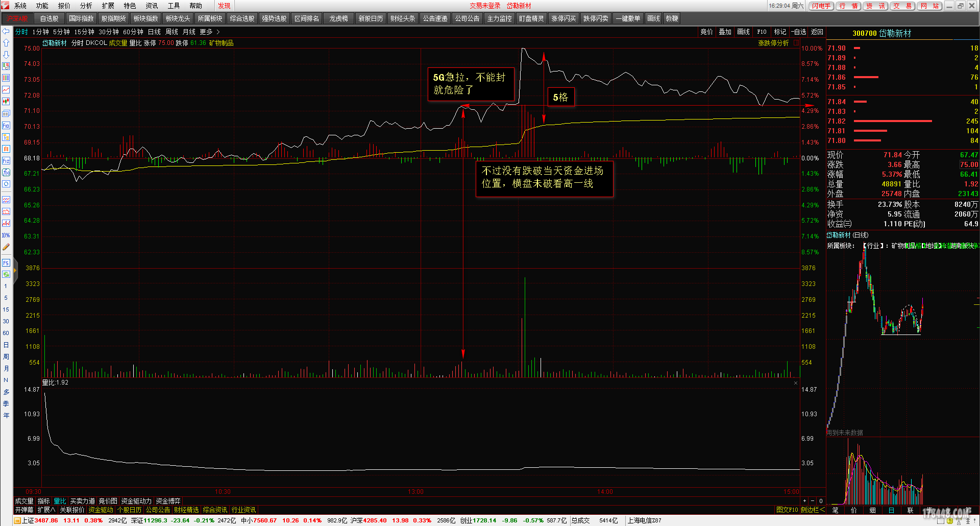Viewport: 980px width, 526px height.
Task: Click the 涨停闪买 toolbar button
Action: click(x=563, y=18)
